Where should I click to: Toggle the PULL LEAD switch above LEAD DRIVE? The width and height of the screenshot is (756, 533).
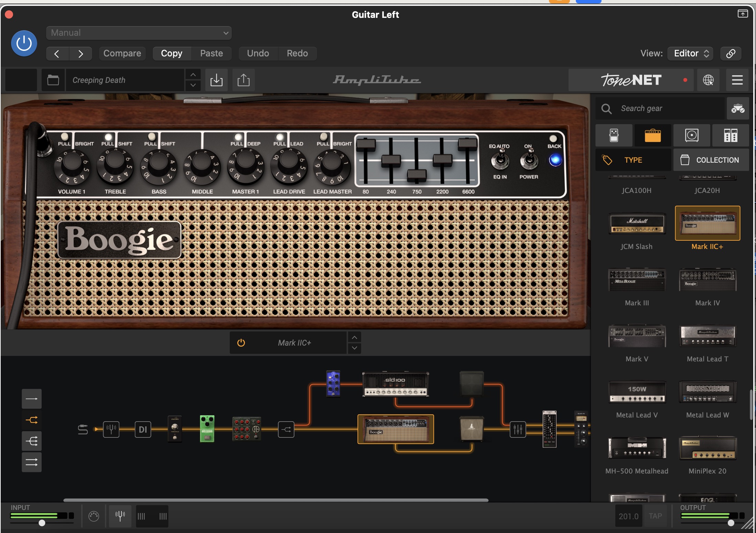click(x=280, y=137)
